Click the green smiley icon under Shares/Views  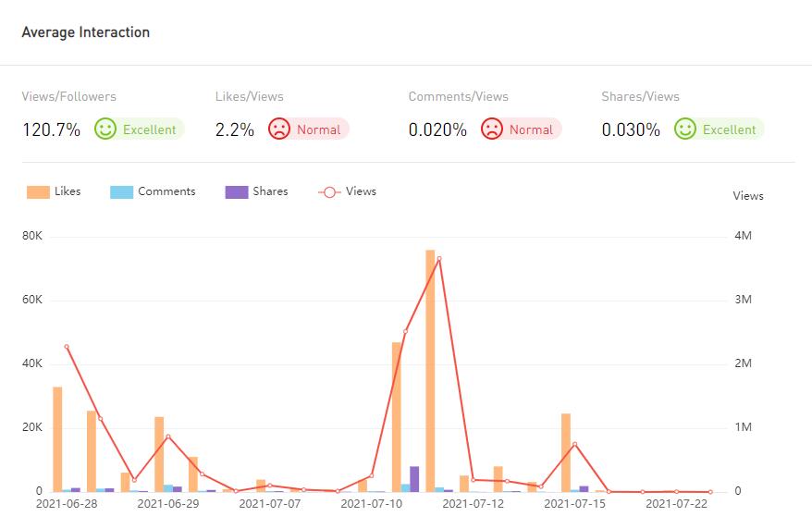pos(685,129)
